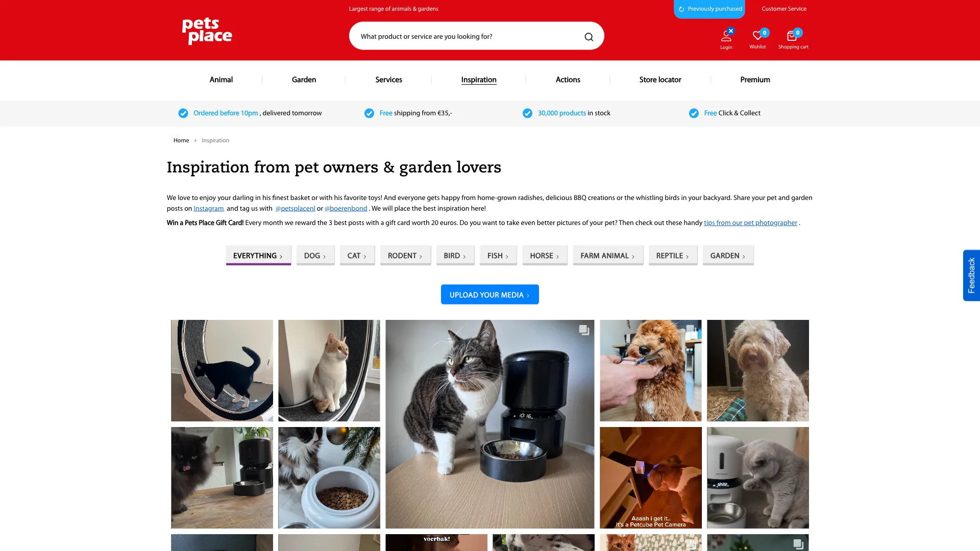Screen dimensions: 980x551
Task: Click the Pets Place logo
Action: (x=207, y=31)
